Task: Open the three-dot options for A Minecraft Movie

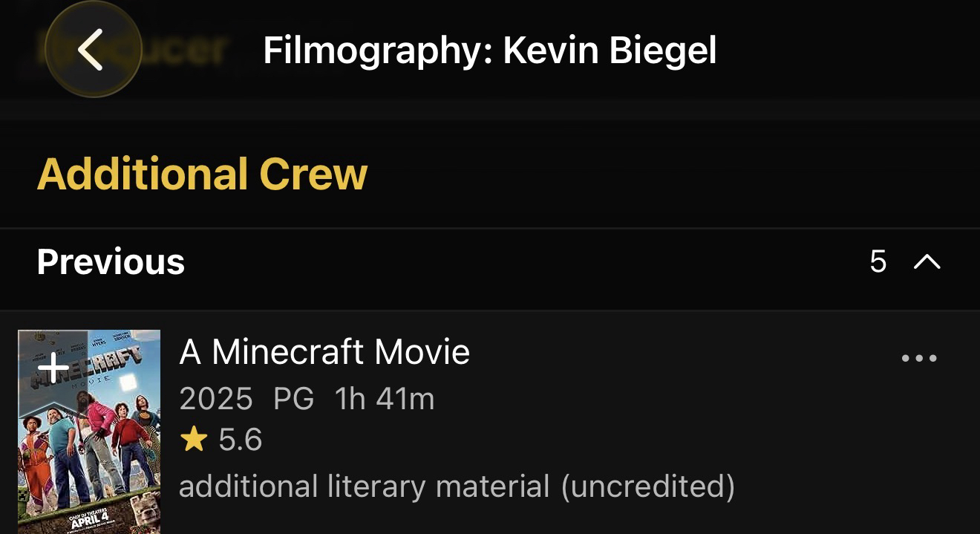Action: pyautogui.click(x=919, y=359)
